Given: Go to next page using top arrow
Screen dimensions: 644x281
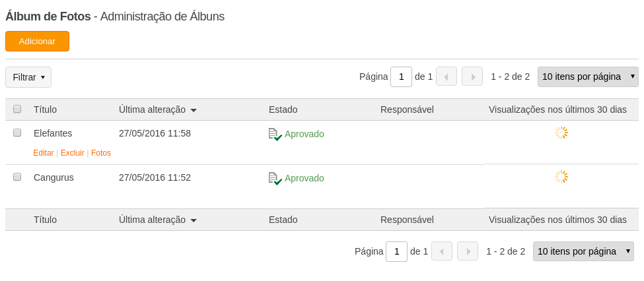Looking at the screenshot, I should [472, 77].
